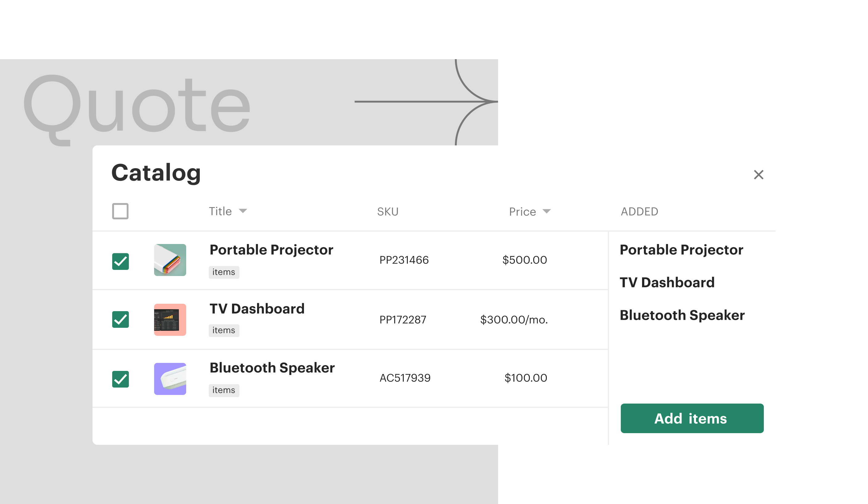868x504 pixels.
Task: Click the Portable Projector product thumbnail
Action: 170,260
